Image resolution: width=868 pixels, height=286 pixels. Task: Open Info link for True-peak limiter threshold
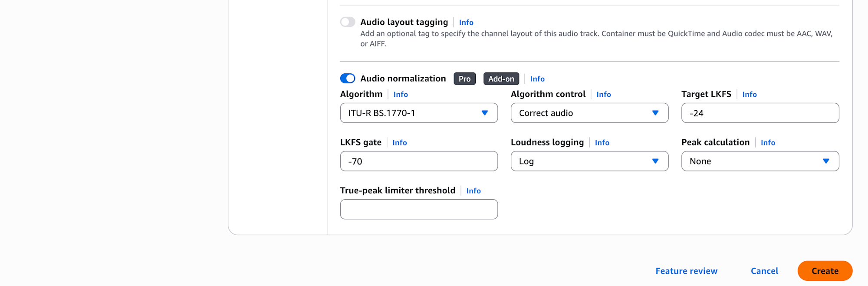coord(473,191)
